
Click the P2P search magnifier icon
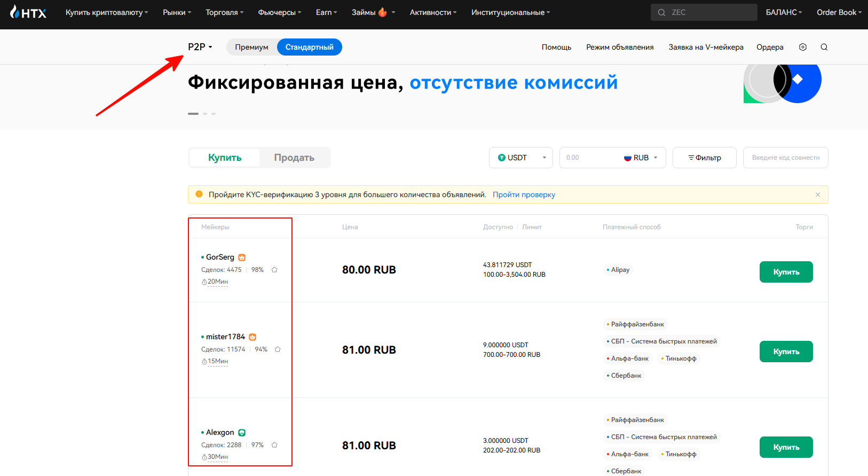coord(824,47)
